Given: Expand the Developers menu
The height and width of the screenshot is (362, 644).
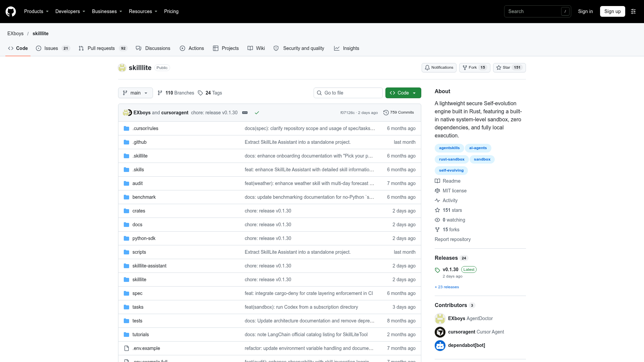Looking at the screenshot, I should [70, 11].
